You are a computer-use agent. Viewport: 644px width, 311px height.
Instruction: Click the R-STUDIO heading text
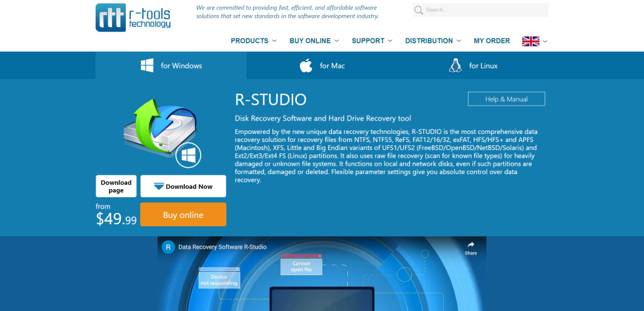[270, 100]
